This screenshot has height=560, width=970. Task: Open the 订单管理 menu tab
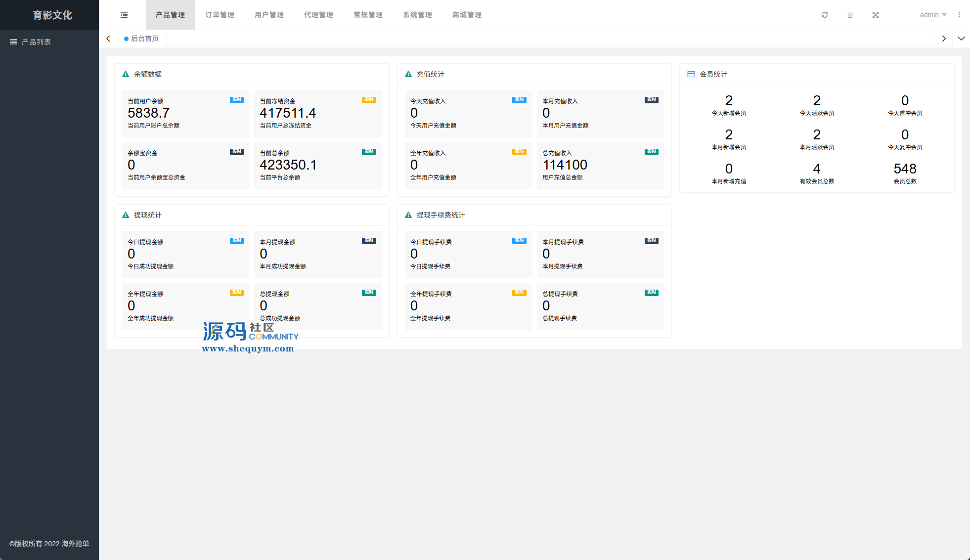[x=220, y=15]
